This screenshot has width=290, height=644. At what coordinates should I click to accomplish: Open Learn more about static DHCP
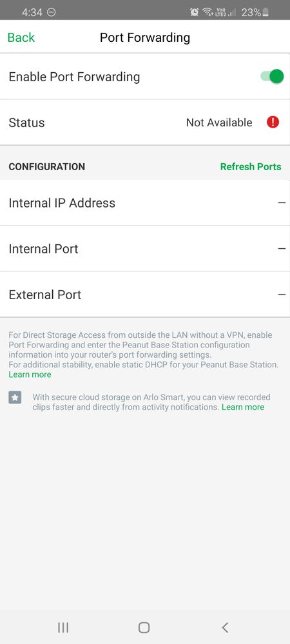point(30,374)
